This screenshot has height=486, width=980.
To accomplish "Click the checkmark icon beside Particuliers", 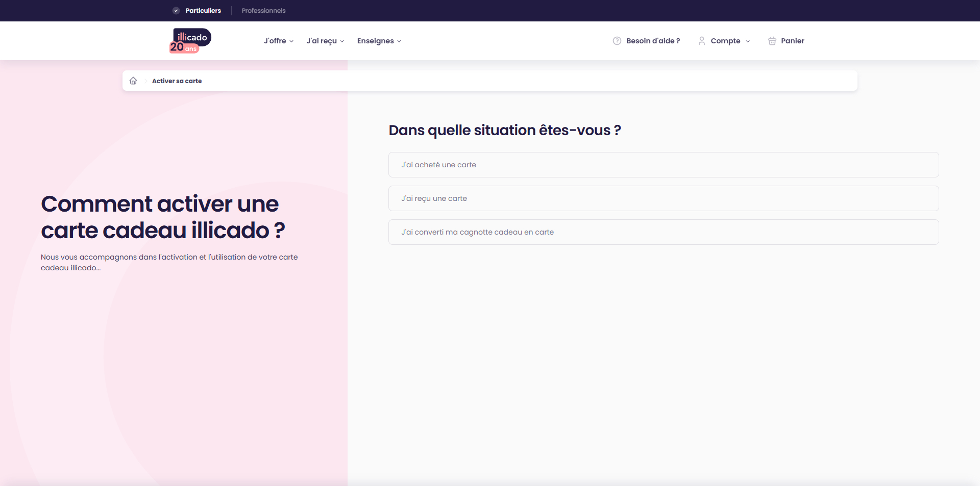I will pyautogui.click(x=176, y=11).
